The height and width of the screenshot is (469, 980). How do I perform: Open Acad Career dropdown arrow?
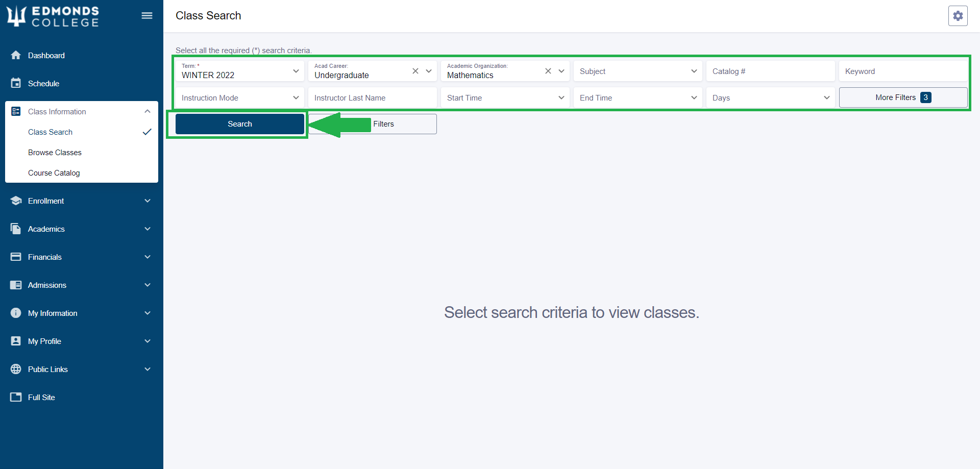[x=429, y=71]
